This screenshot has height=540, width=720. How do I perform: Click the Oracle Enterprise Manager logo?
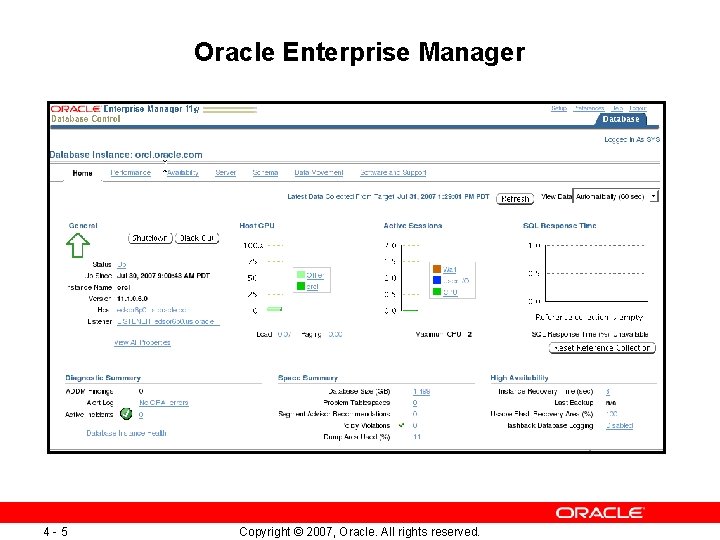pyautogui.click(x=124, y=109)
